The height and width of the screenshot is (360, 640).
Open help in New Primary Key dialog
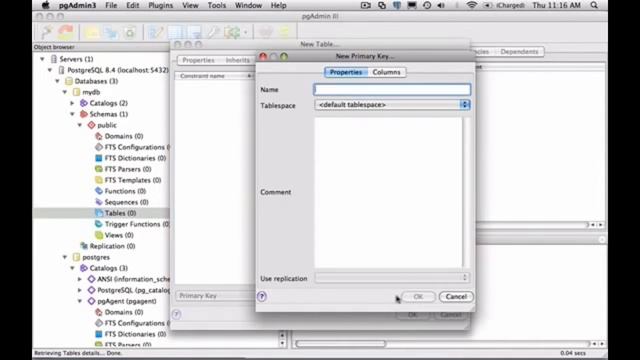(262, 296)
